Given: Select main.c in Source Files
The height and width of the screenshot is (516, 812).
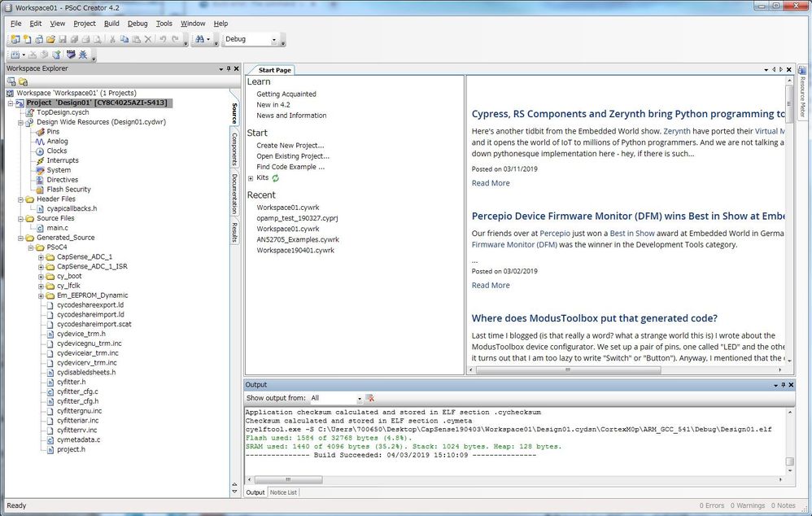Looking at the screenshot, I should point(57,228).
